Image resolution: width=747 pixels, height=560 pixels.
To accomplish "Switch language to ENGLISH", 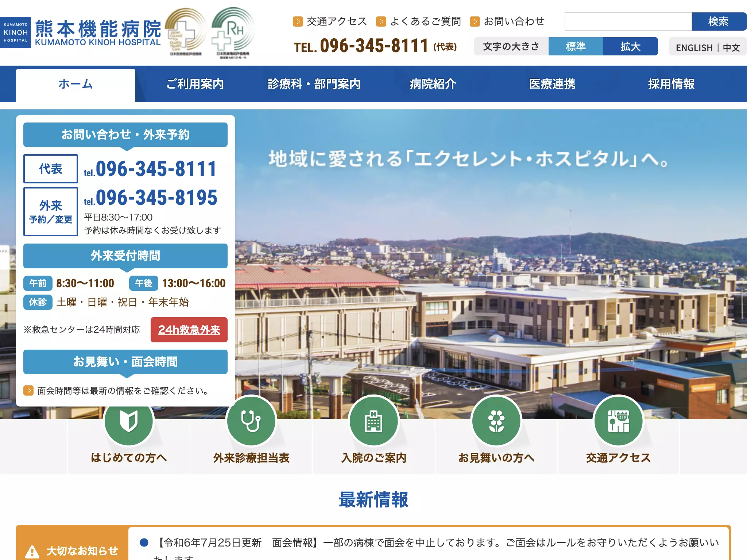I will point(694,48).
